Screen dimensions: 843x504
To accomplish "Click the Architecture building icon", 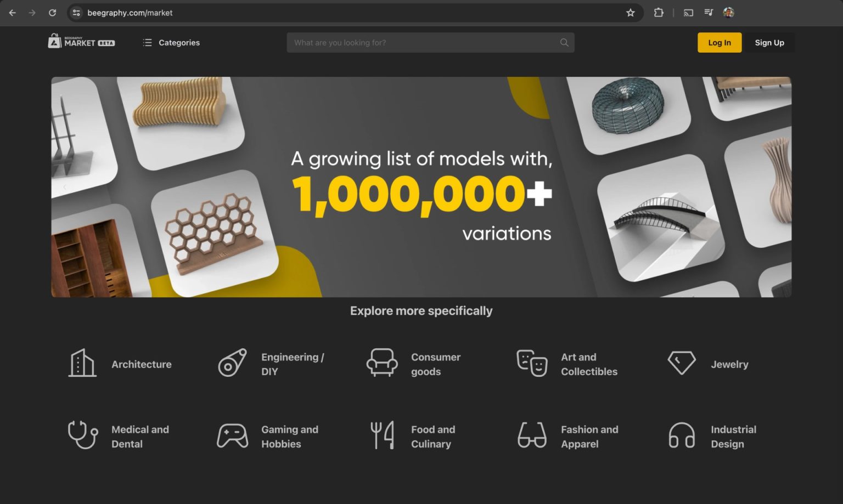I will [82, 364].
